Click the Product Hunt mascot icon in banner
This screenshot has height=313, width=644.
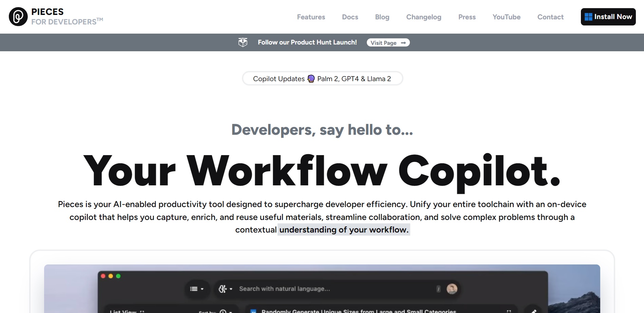coord(243,42)
